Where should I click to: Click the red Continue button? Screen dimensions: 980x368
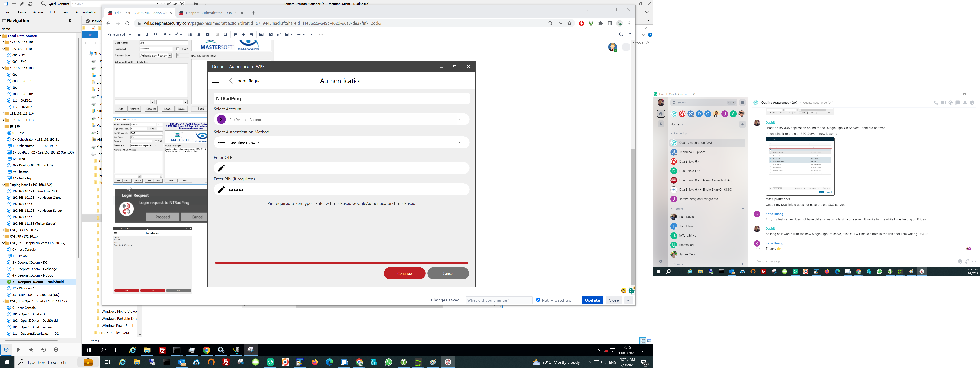(x=404, y=273)
